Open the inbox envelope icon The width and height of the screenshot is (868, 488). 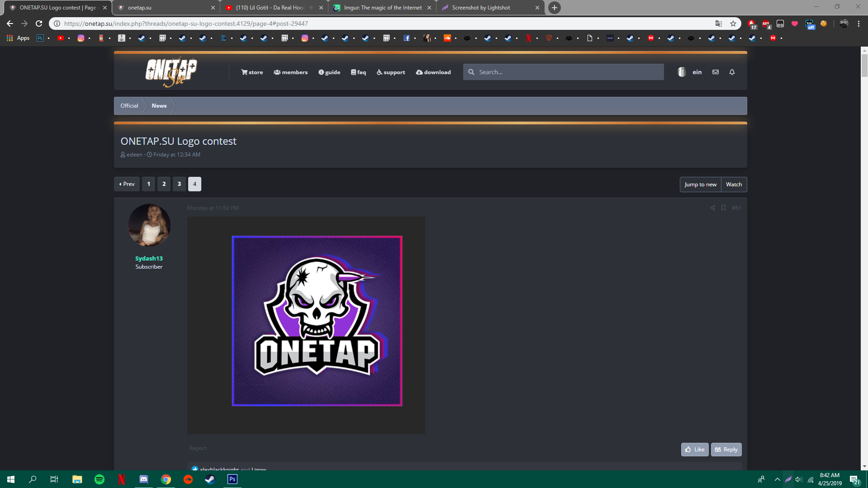tap(716, 72)
